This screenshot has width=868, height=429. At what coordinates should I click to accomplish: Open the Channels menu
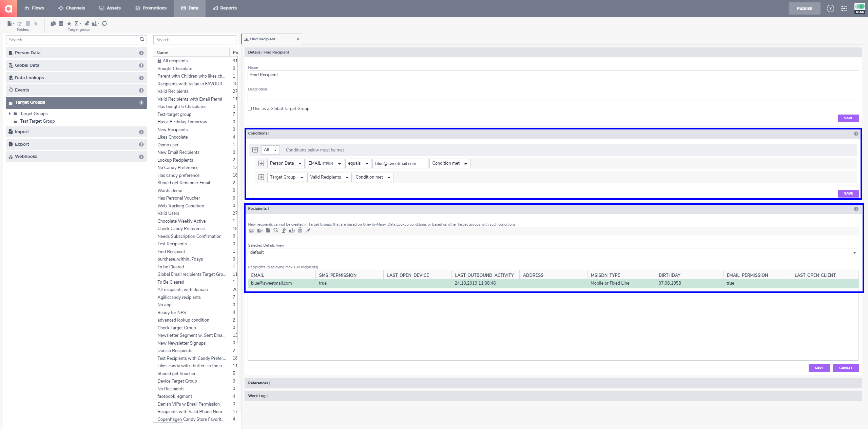(x=72, y=8)
